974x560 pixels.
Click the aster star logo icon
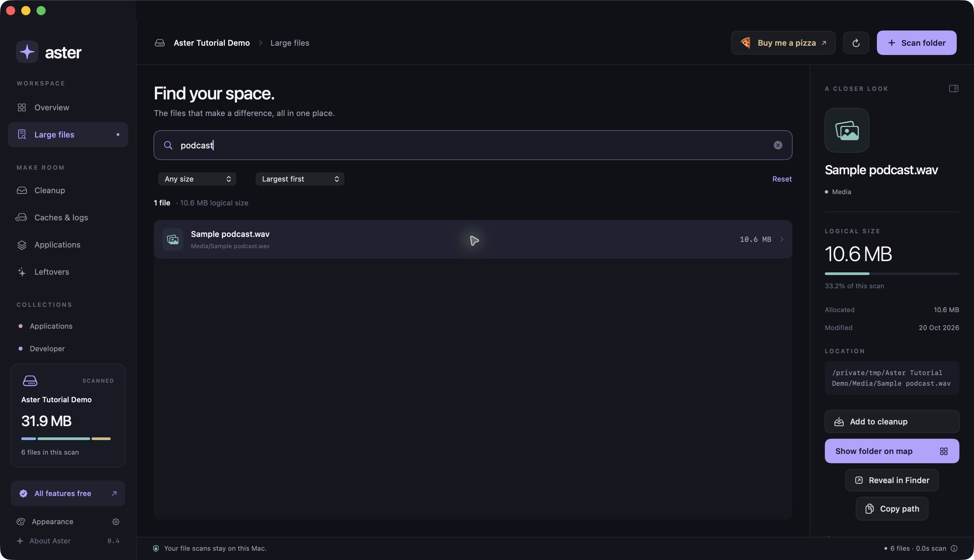click(27, 52)
